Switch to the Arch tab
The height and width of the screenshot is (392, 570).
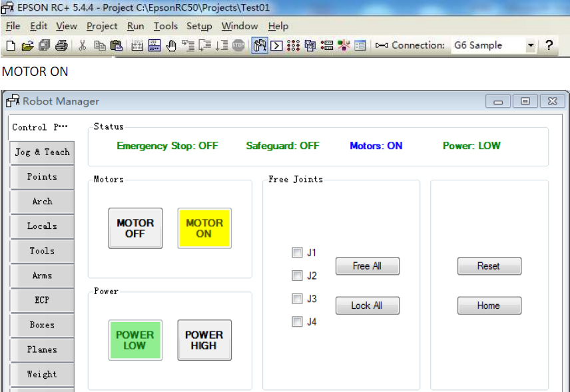42,202
